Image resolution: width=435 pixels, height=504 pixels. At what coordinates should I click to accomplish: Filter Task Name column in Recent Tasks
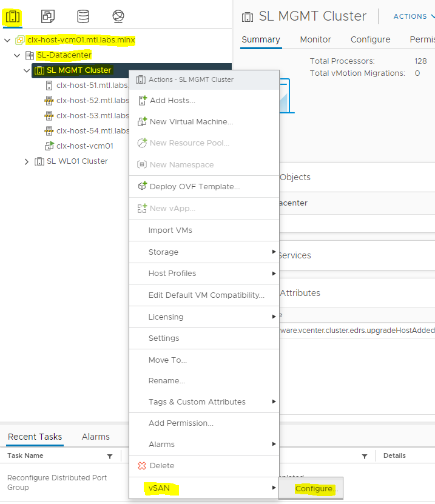(x=110, y=457)
